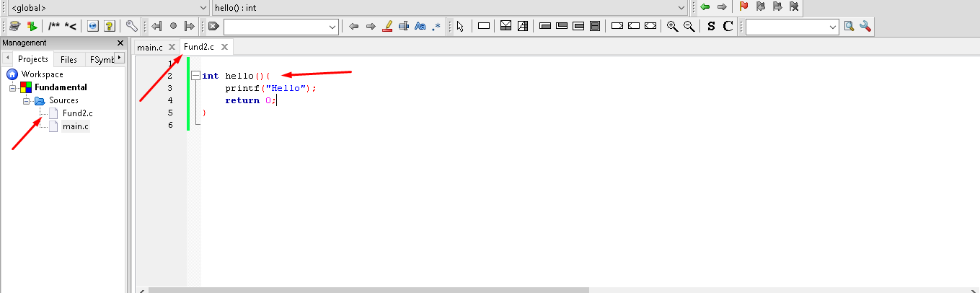Viewport: 980px width, 293px height.
Task: Open the hello() : int function dropdown
Action: pos(450,7)
